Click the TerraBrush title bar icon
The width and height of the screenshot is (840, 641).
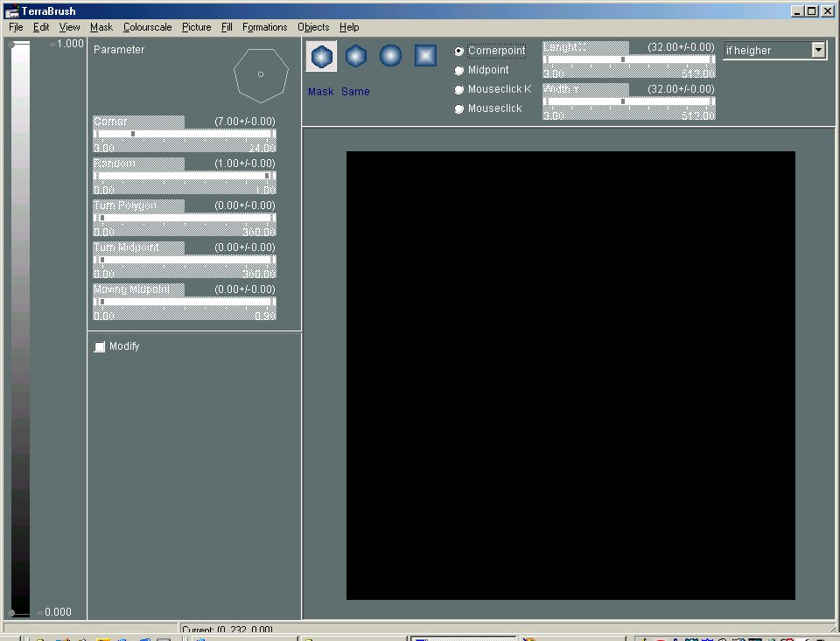pyautogui.click(x=12, y=11)
